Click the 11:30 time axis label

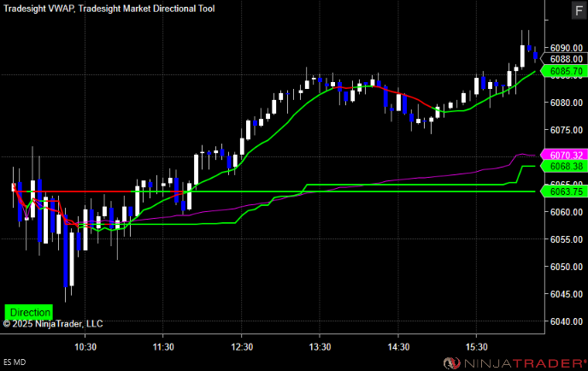click(x=163, y=347)
